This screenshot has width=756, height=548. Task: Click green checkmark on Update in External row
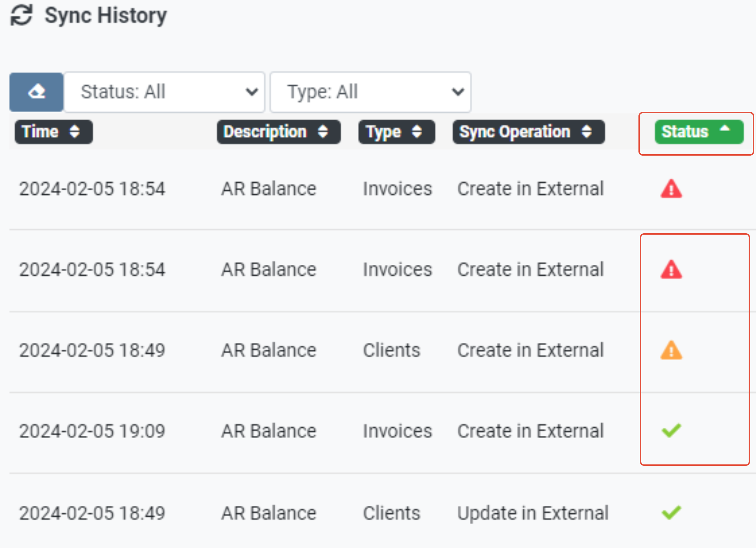click(x=671, y=513)
